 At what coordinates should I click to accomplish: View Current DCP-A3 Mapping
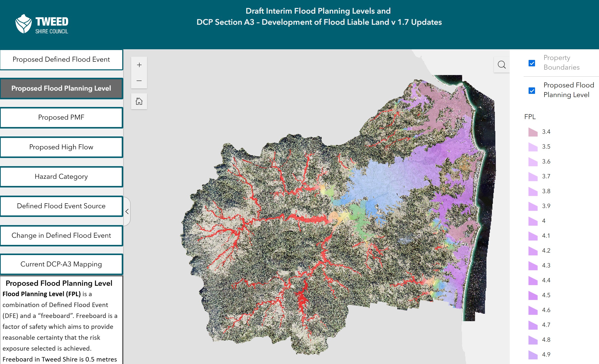61,264
